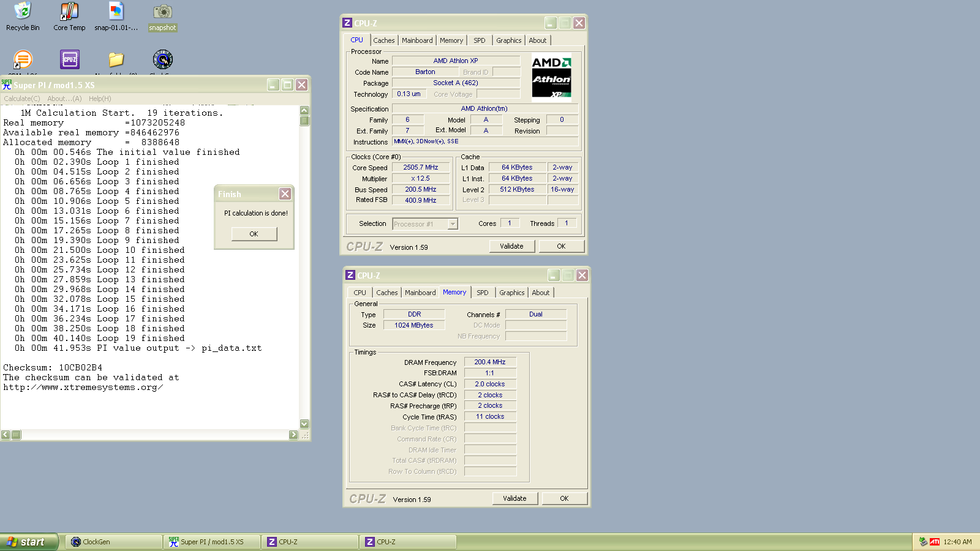Click the taskbar clock showing 12:40 AM
The image size is (980, 551).
957,542
